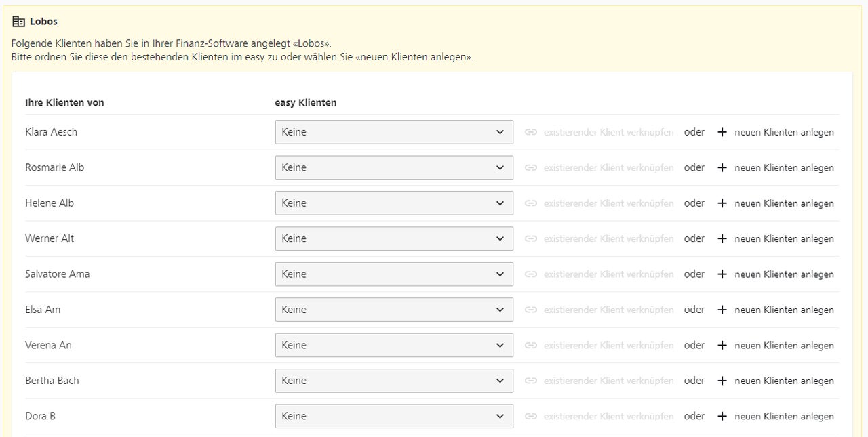
Task: Click the link icon in Bertha Bach row
Action: (x=531, y=381)
